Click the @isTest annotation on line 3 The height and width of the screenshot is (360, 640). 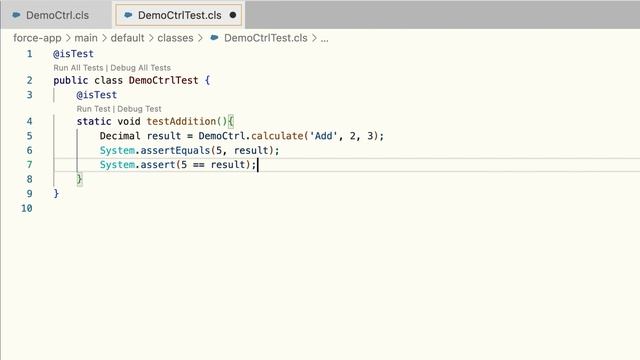click(x=97, y=95)
